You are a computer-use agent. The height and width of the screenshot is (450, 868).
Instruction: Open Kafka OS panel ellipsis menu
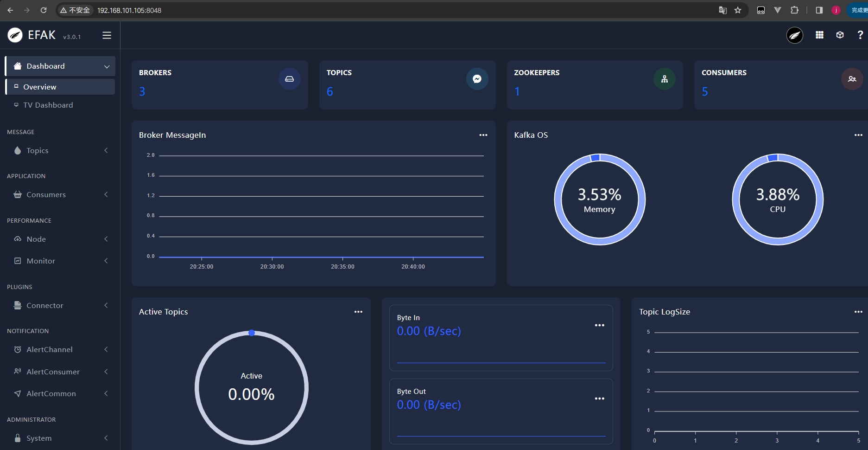858,135
